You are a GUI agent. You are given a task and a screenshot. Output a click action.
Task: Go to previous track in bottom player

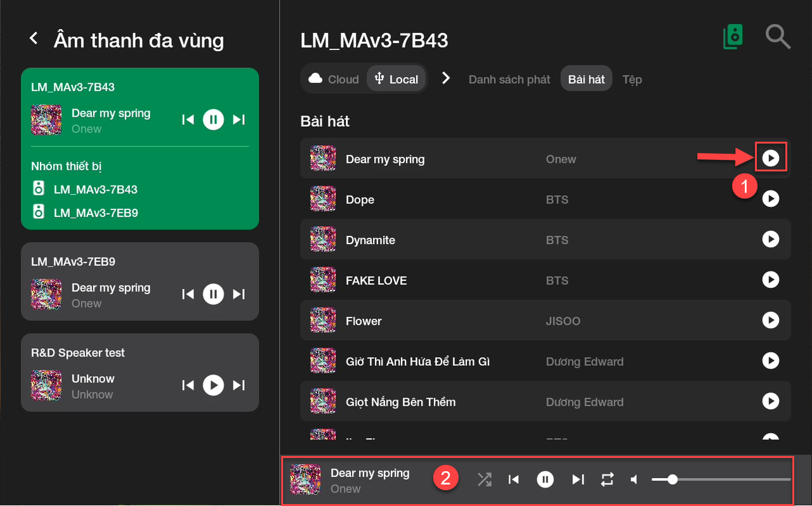click(x=514, y=480)
